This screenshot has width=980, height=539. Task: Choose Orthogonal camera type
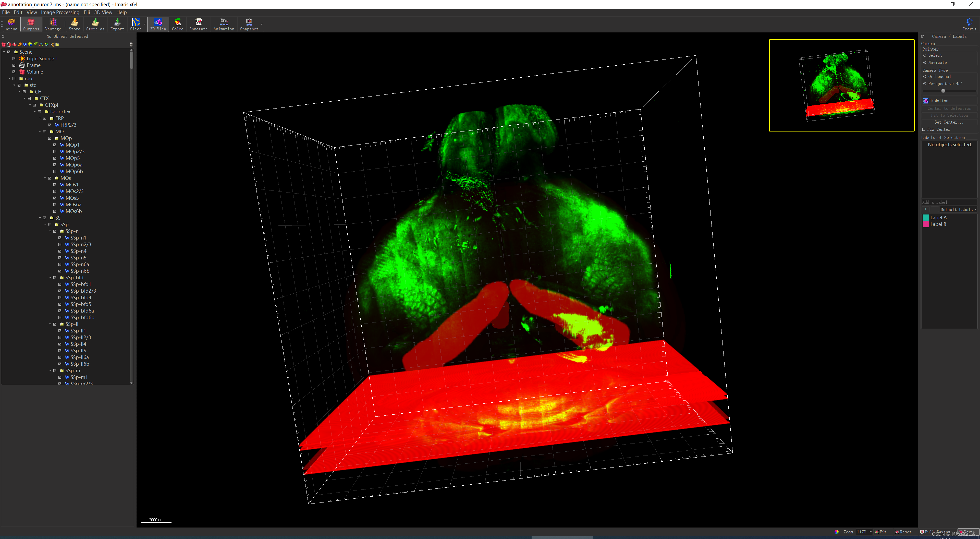924,77
